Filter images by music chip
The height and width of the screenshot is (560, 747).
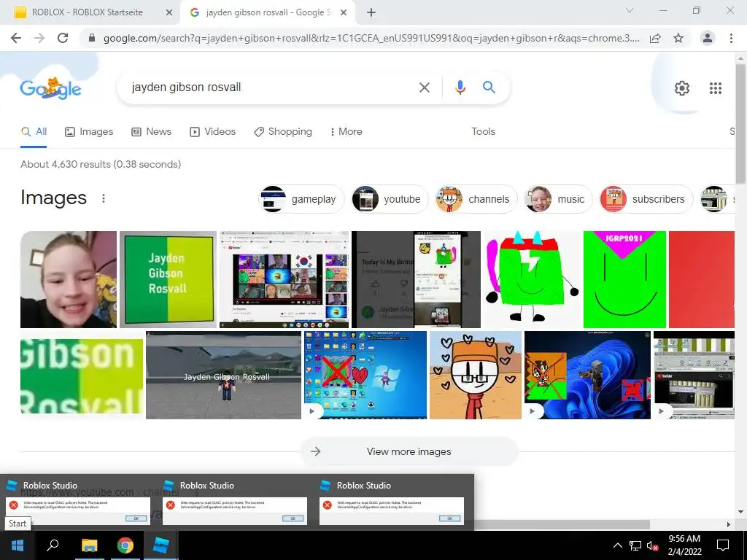pyautogui.click(x=558, y=199)
